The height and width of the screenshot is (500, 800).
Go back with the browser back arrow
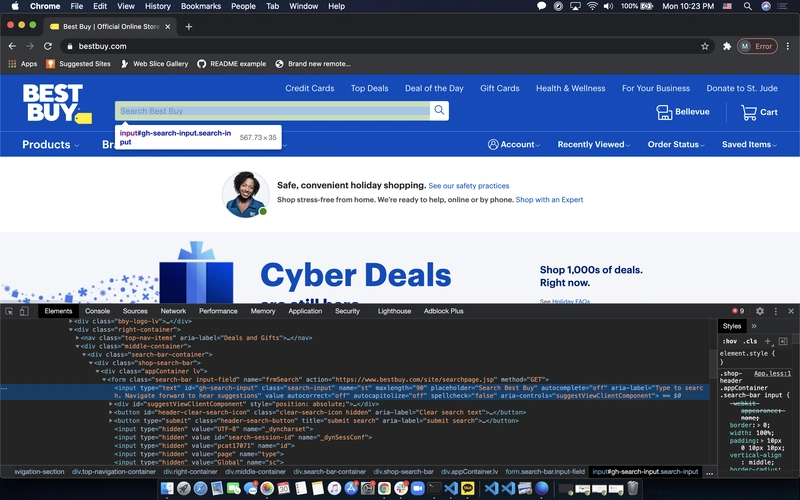tap(12, 46)
